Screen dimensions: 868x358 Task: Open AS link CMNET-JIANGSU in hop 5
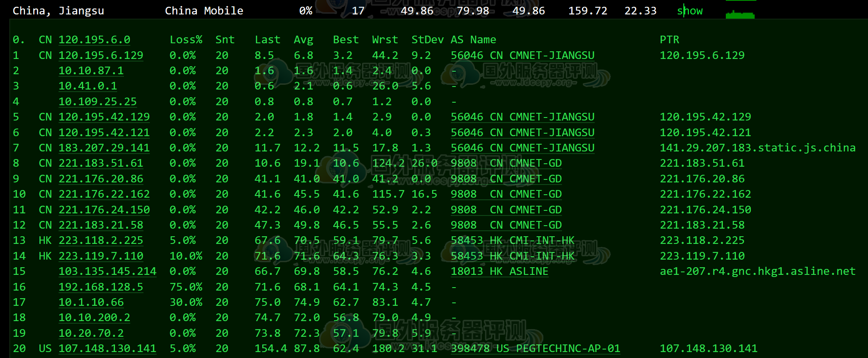(522, 117)
